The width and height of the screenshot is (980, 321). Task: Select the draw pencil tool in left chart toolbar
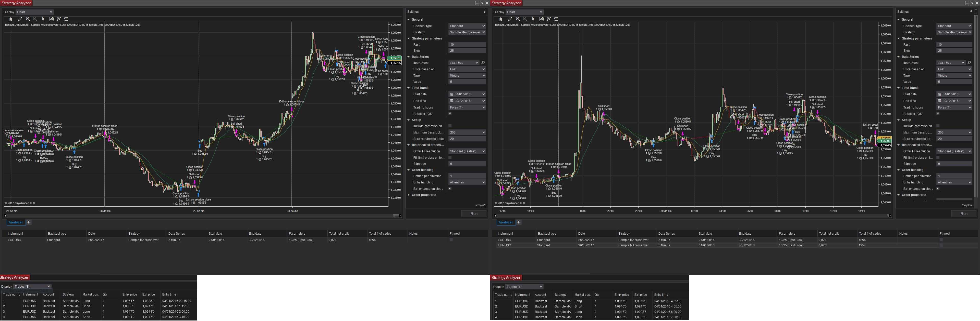click(20, 19)
